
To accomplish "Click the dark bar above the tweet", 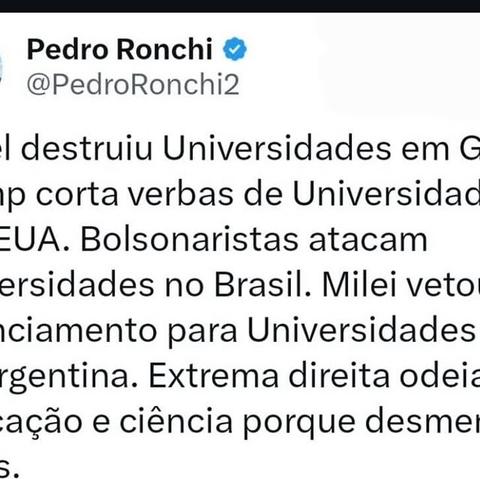I will [240, 6].
